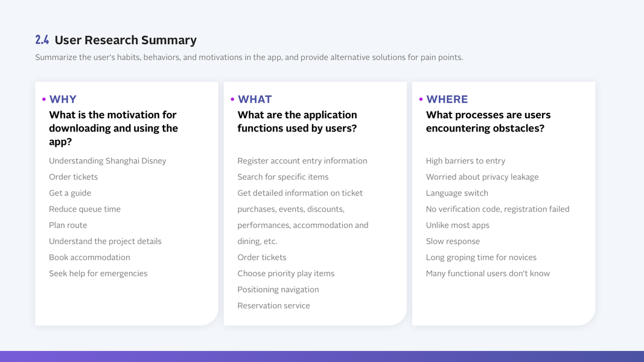Click Choose priority play items
Image resolution: width=644 pixels, height=362 pixels.
tap(285, 274)
